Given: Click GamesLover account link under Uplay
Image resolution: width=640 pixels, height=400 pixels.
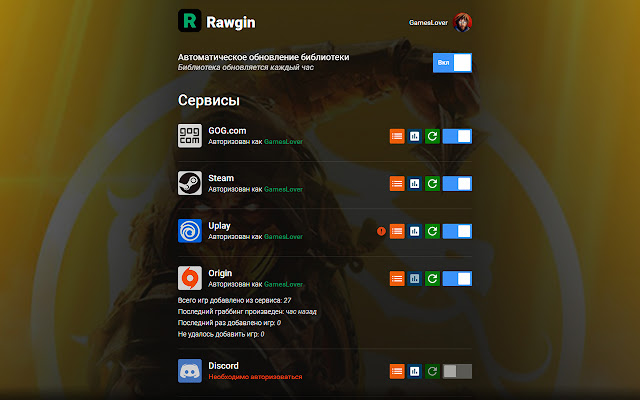Looking at the screenshot, I should (x=283, y=237).
